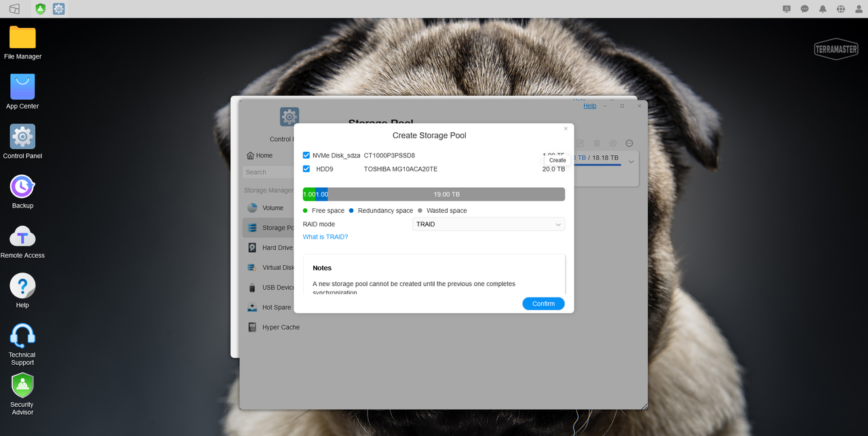Open App Center desktop icon

click(x=22, y=92)
